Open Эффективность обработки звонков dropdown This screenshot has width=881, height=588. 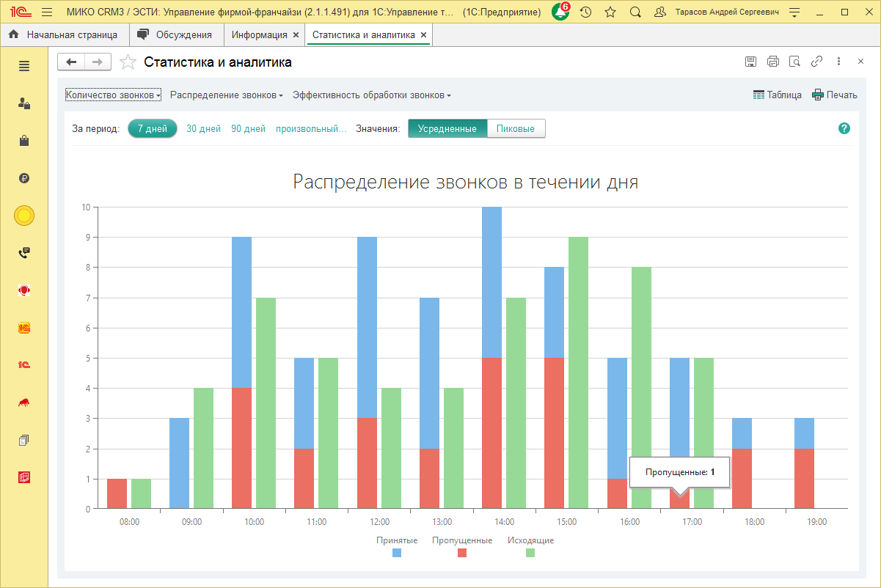point(371,95)
